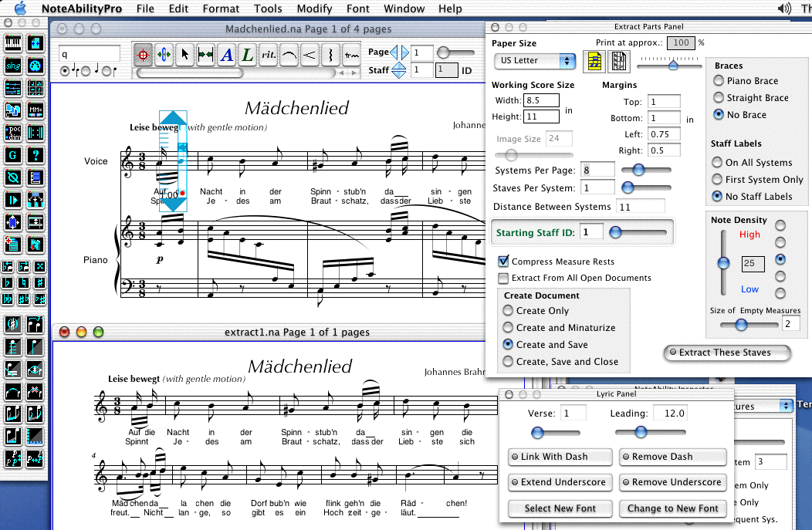The image size is (812, 530).
Task: Open the Format menu
Action: (221, 8)
